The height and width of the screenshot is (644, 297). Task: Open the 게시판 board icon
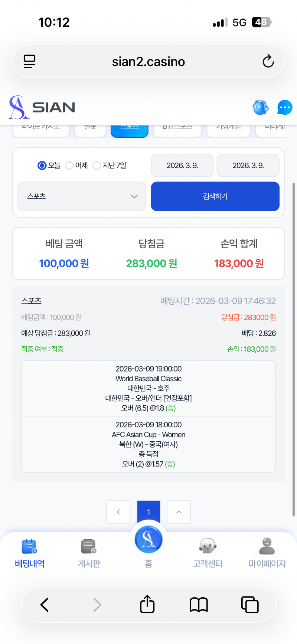[x=89, y=546]
